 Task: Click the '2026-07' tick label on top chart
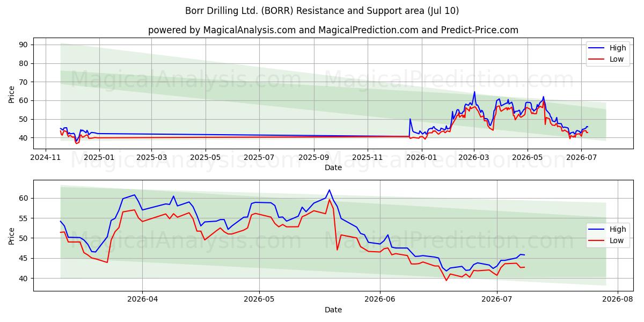point(582,157)
